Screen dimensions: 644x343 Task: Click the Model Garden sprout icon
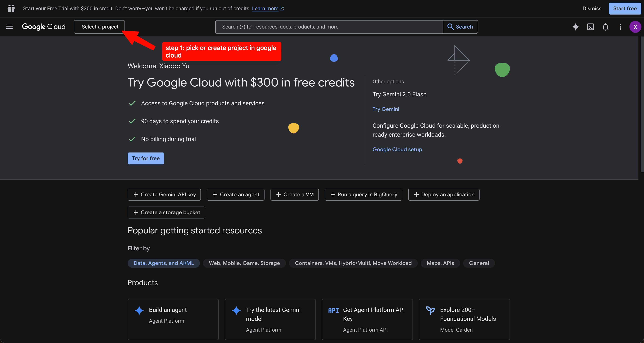coord(430,311)
